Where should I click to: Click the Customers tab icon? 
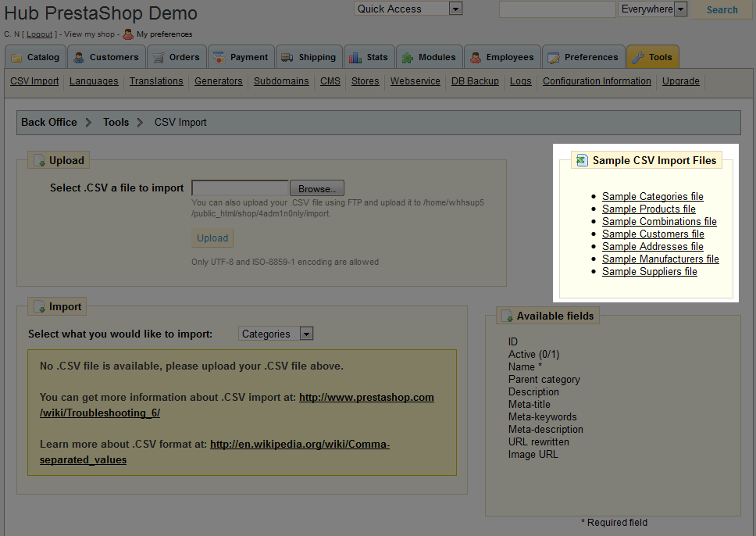(79, 58)
